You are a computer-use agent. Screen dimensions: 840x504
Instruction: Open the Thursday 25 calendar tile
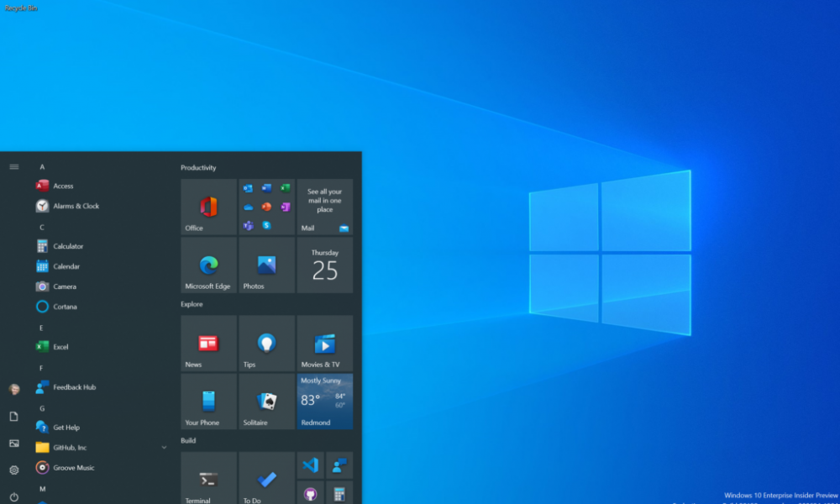pos(324,265)
